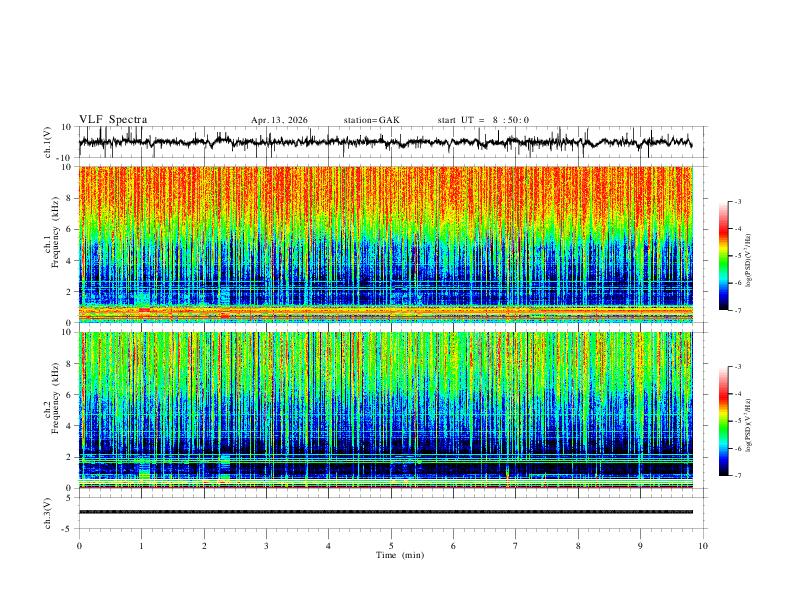Click time axis tick label "1"

pos(141,546)
